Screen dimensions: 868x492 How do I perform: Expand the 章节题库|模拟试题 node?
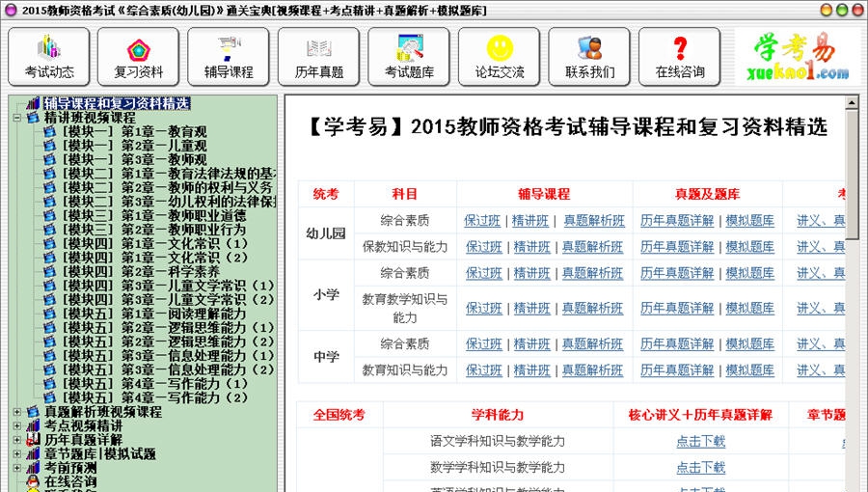click(18, 453)
